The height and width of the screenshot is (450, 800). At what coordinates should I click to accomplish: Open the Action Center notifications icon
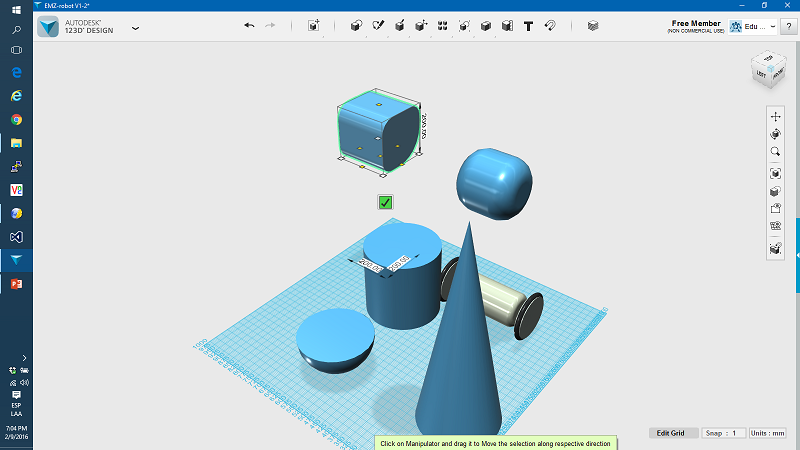[x=16, y=395]
